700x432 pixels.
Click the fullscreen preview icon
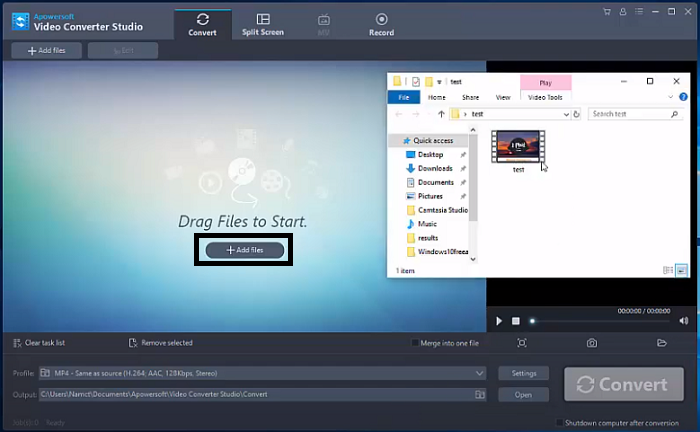pos(522,343)
